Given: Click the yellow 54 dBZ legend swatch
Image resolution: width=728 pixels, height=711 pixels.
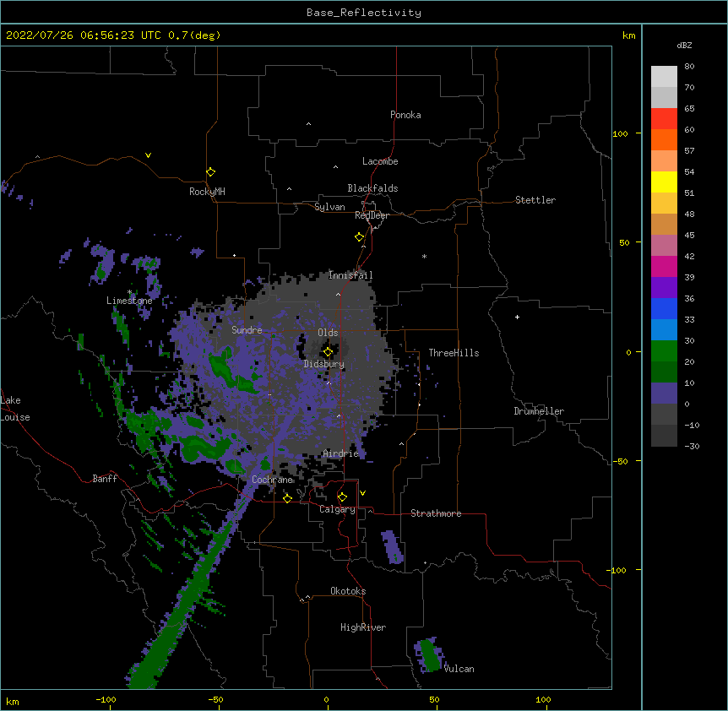Looking at the screenshot, I should click(x=664, y=182).
